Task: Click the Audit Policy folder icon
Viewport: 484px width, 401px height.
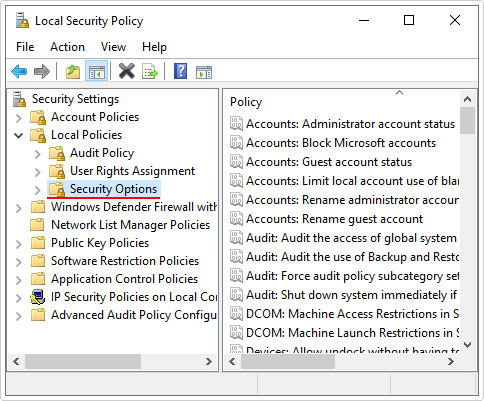Action: (x=57, y=153)
